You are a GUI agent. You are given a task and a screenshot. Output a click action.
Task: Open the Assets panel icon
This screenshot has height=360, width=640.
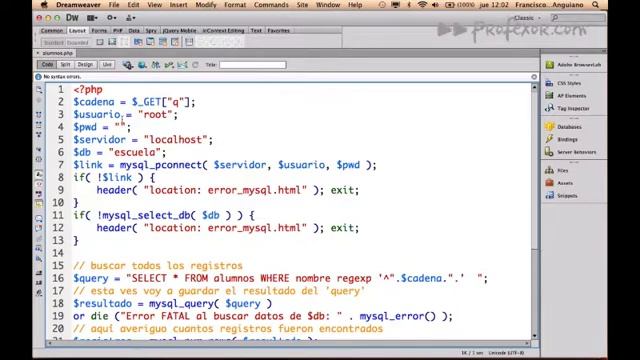(549, 183)
